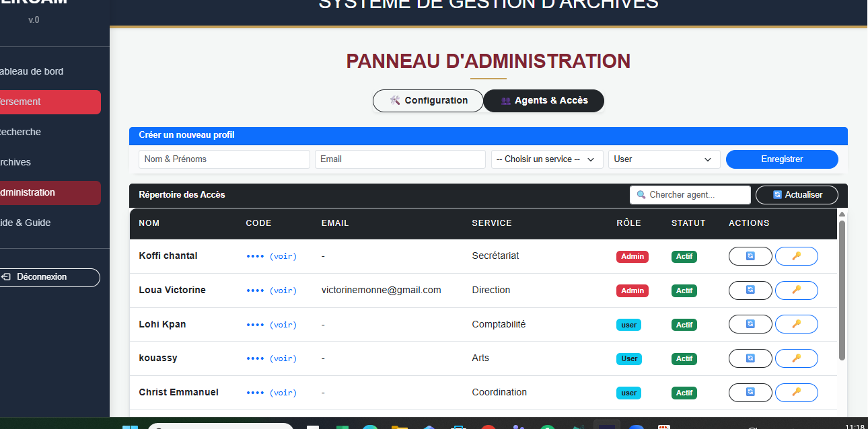Click into the Email input field
Viewport: 868px width, 429px height.
400,159
